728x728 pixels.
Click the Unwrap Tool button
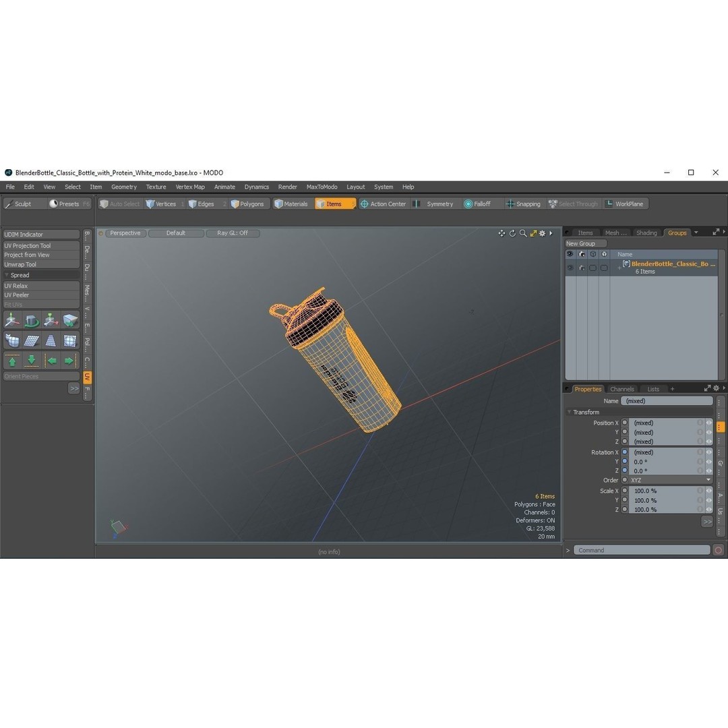click(41, 264)
